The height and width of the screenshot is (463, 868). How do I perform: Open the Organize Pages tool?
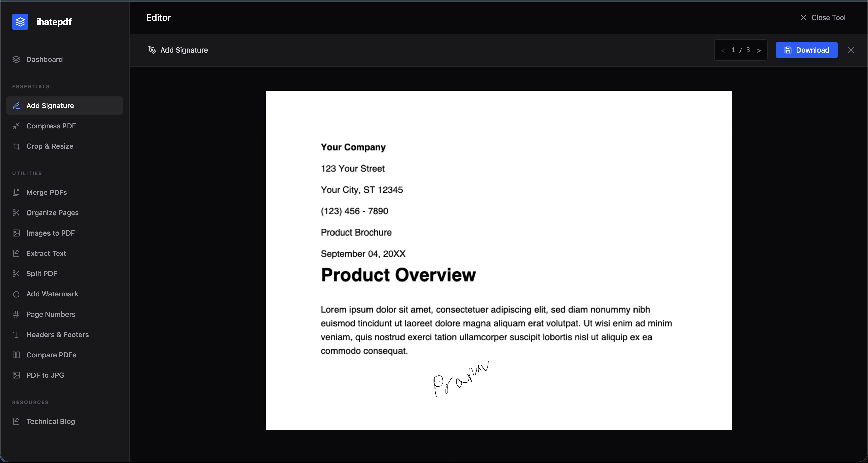pos(52,213)
